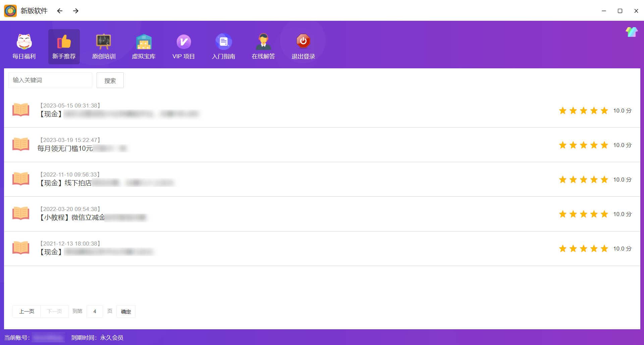644x345 pixels.
Task: Go to previous page with 上一页
Action: pyautogui.click(x=26, y=312)
